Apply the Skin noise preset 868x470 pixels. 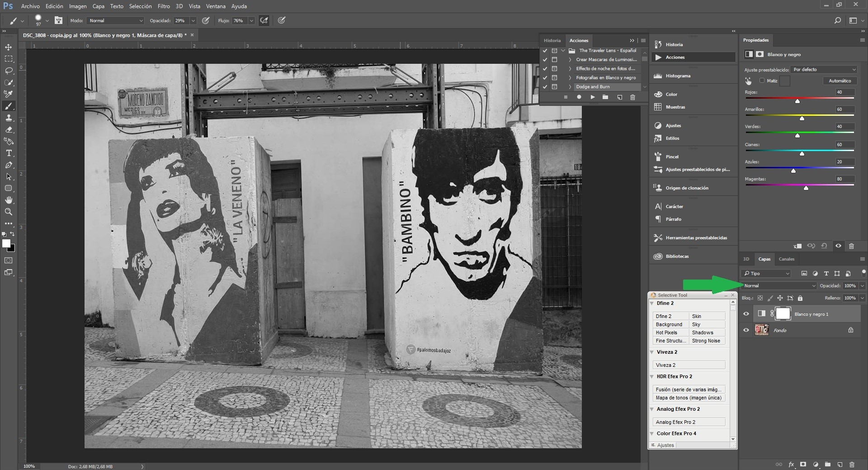[707, 316]
